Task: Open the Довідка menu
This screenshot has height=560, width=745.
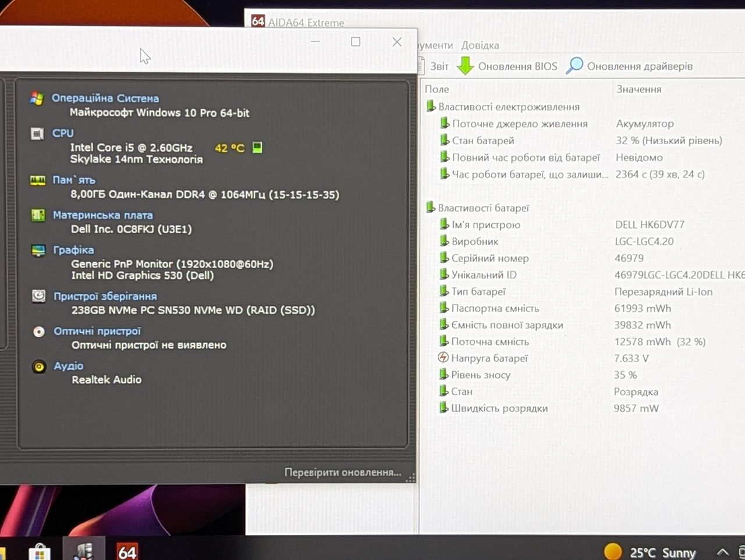Action: click(x=480, y=45)
